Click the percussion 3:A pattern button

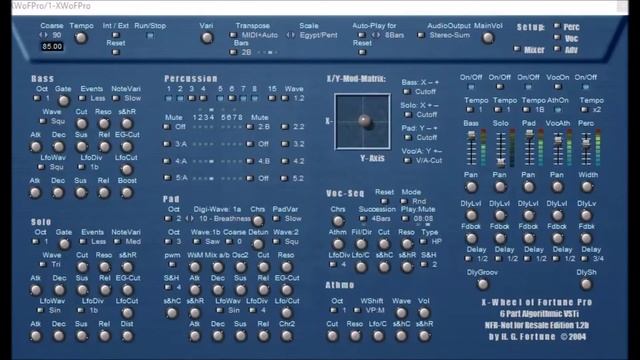167,144
